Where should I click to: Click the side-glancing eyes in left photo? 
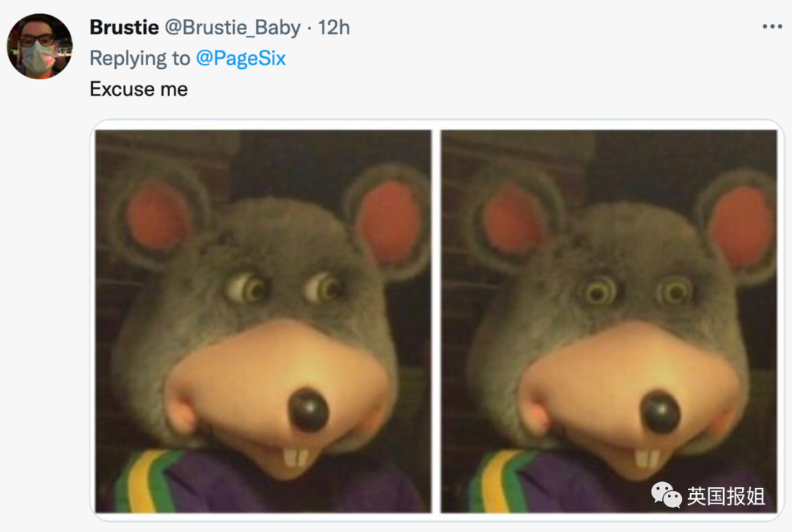click(285, 288)
